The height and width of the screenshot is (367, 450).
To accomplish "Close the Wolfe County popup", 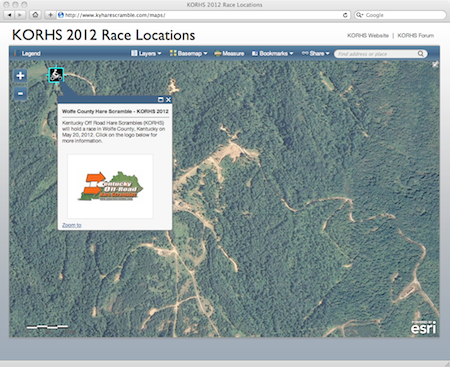I will click(x=168, y=99).
